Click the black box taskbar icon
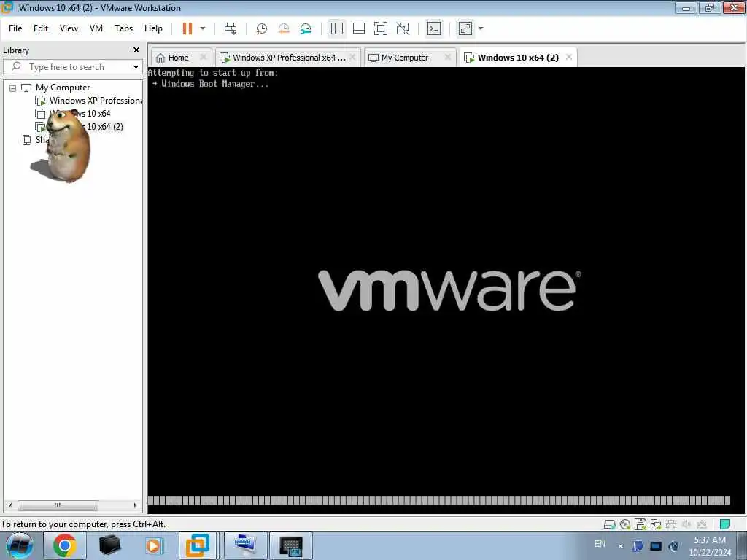The width and height of the screenshot is (747, 560). coord(109,545)
